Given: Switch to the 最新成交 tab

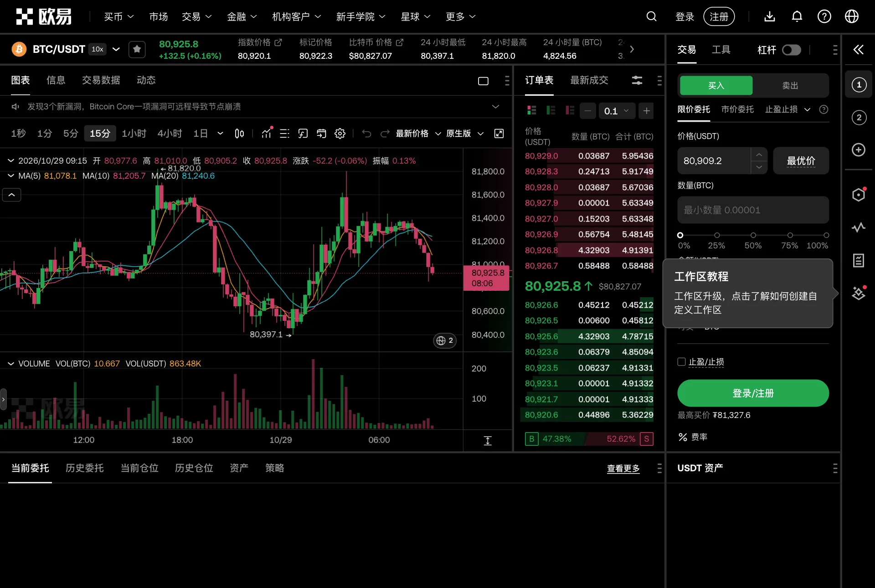Looking at the screenshot, I should point(589,80).
